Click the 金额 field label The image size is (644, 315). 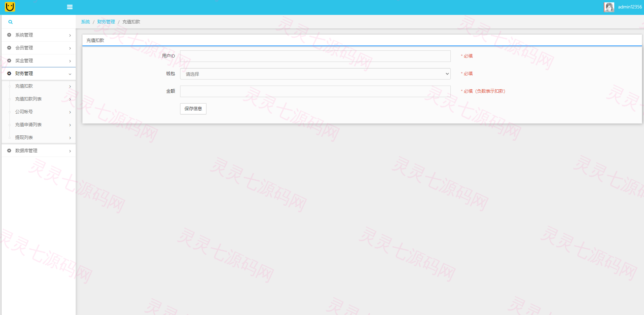171,91
